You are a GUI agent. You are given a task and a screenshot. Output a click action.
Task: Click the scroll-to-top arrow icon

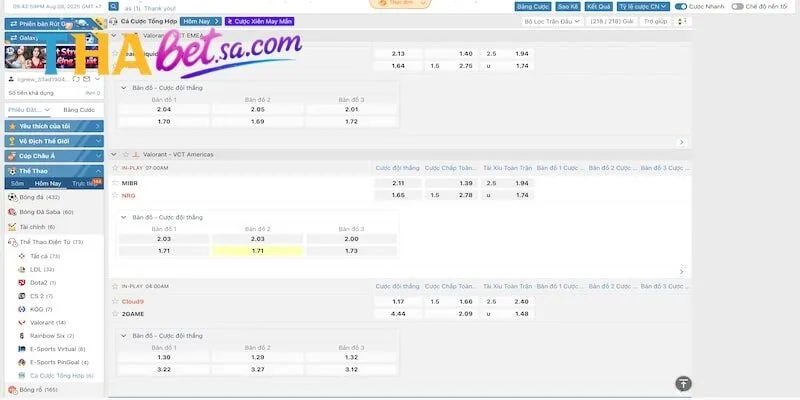click(683, 383)
